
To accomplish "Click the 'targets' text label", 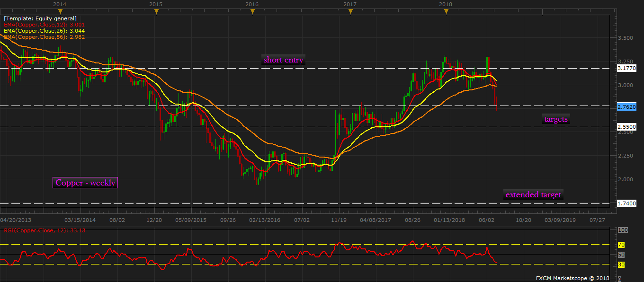I will point(556,119).
